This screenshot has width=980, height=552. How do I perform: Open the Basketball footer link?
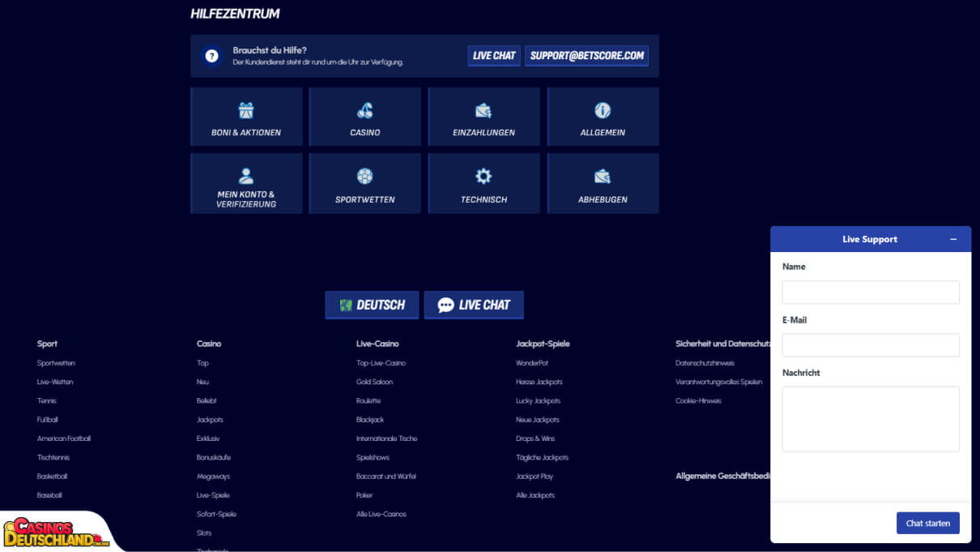53,477
